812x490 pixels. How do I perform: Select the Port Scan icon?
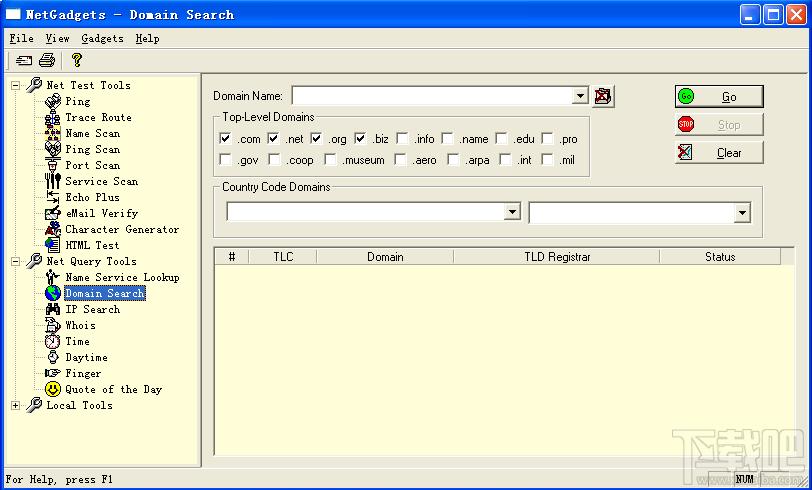coord(53,165)
